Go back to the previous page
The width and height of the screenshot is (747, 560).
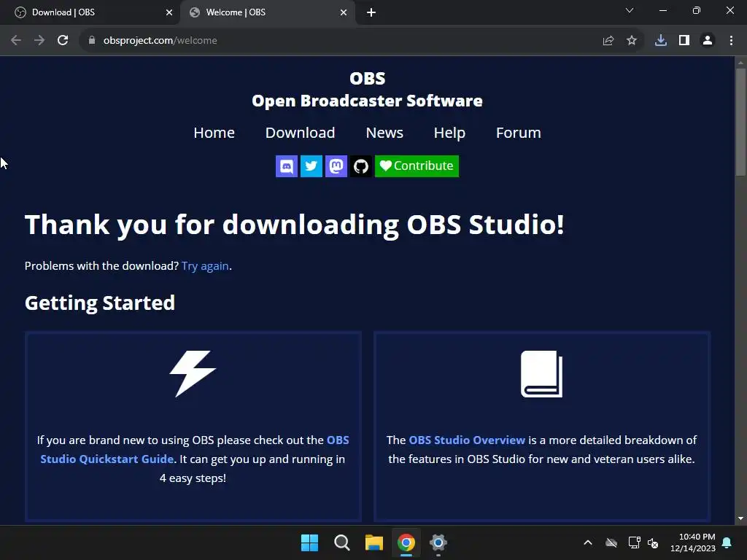(x=16, y=41)
